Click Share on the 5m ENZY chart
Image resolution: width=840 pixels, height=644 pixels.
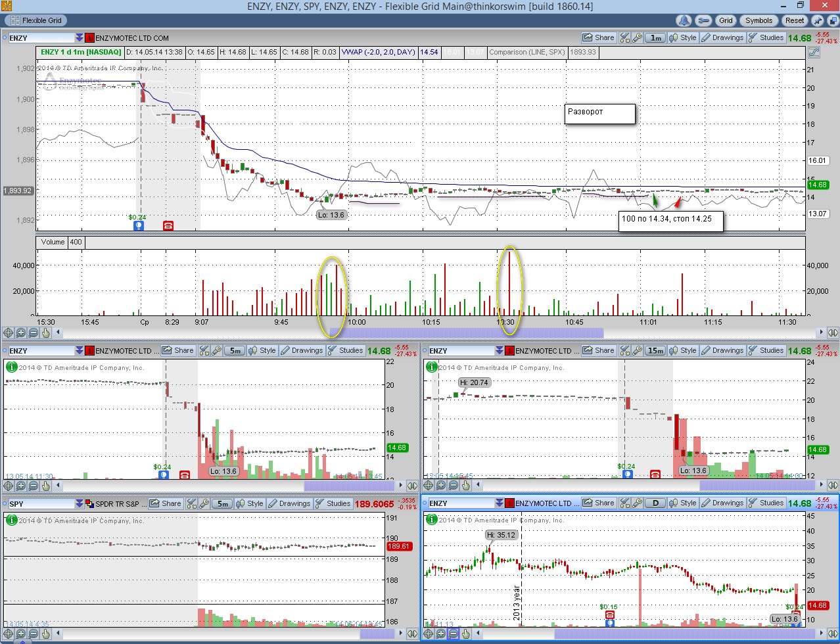(178, 350)
